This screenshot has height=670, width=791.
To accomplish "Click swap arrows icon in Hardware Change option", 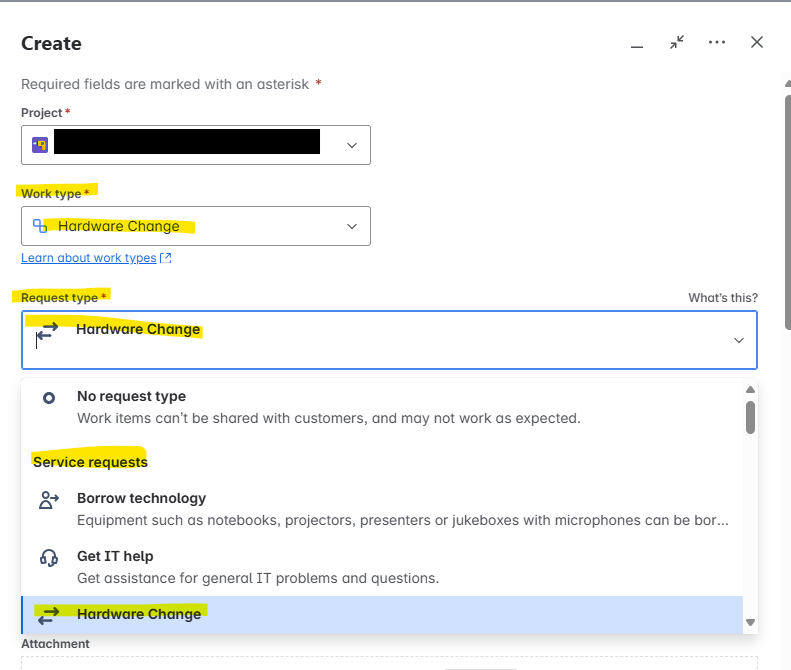I will coord(49,616).
